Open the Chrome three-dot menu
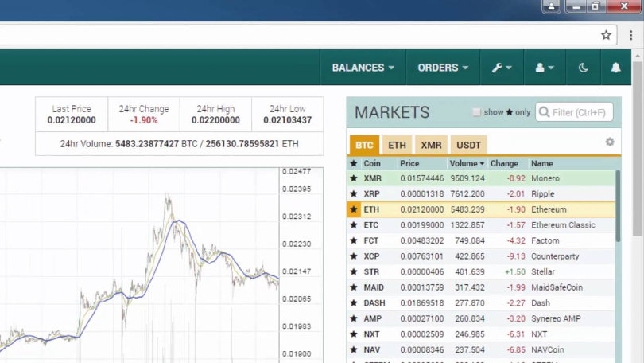This screenshot has height=363, width=644. pyautogui.click(x=630, y=35)
